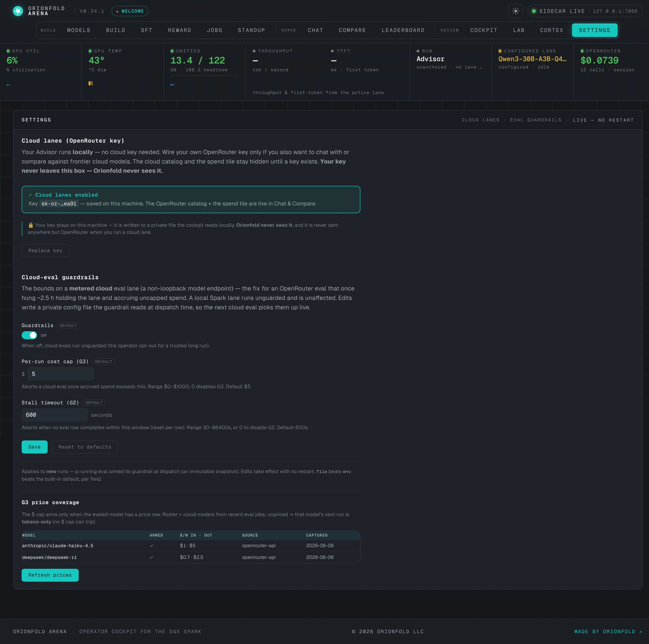Open the Chat tab
Screen dimensions: 649x644
click(316, 30)
